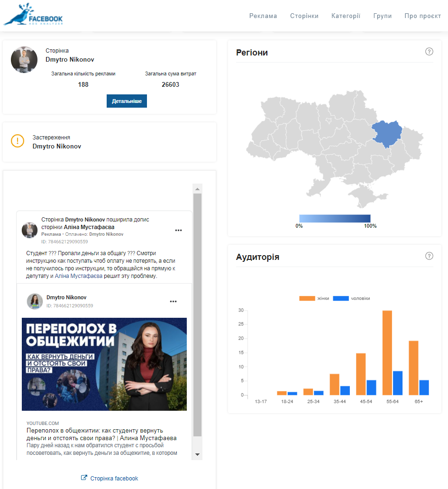
Task: Open help icon in Регіони panel
Action: point(429,52)
